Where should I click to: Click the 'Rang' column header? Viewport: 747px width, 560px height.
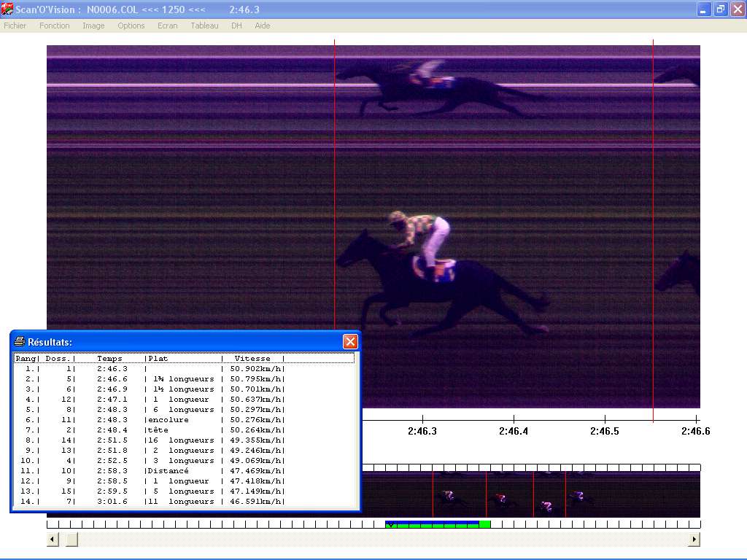pos(26,359)
